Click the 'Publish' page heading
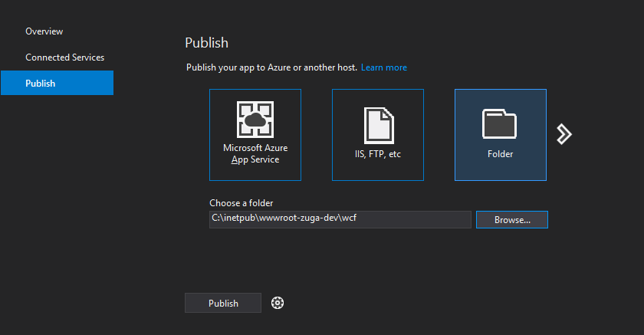Image resolution: width=644 pixels, height=335 pixels. pyautogui.click(x=206, y=43)
